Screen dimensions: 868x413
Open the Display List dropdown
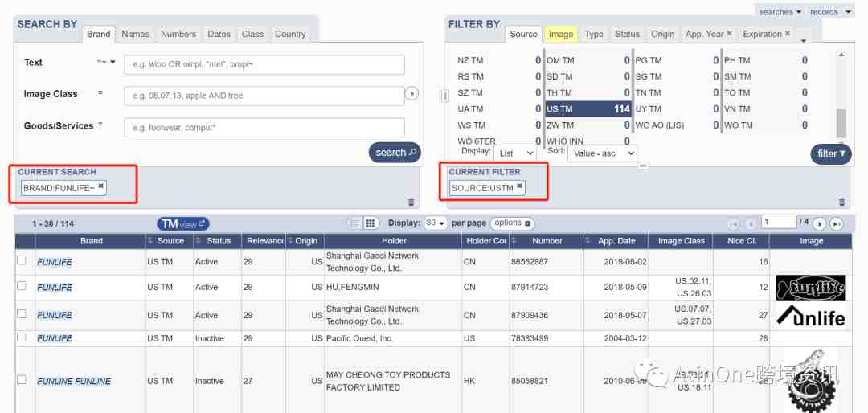click(515, 153)
